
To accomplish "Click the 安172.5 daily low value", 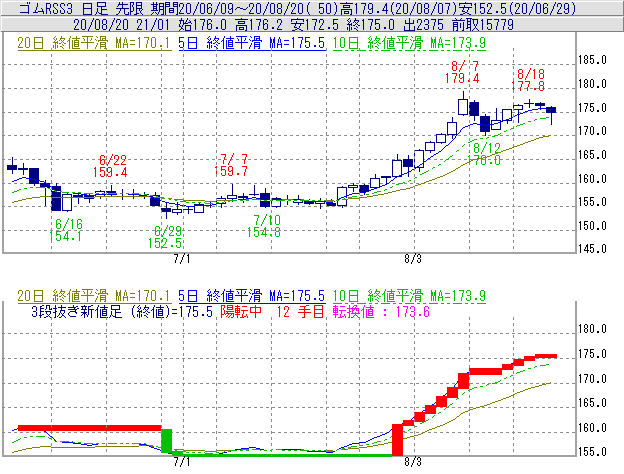I will pos(315,25).
